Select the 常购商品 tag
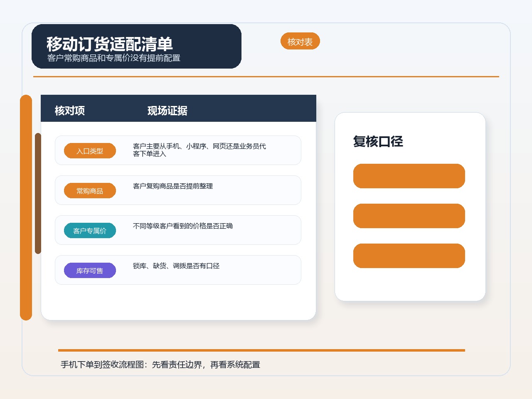Viewport: 532px width, 399px height. [x=90, y=191]
